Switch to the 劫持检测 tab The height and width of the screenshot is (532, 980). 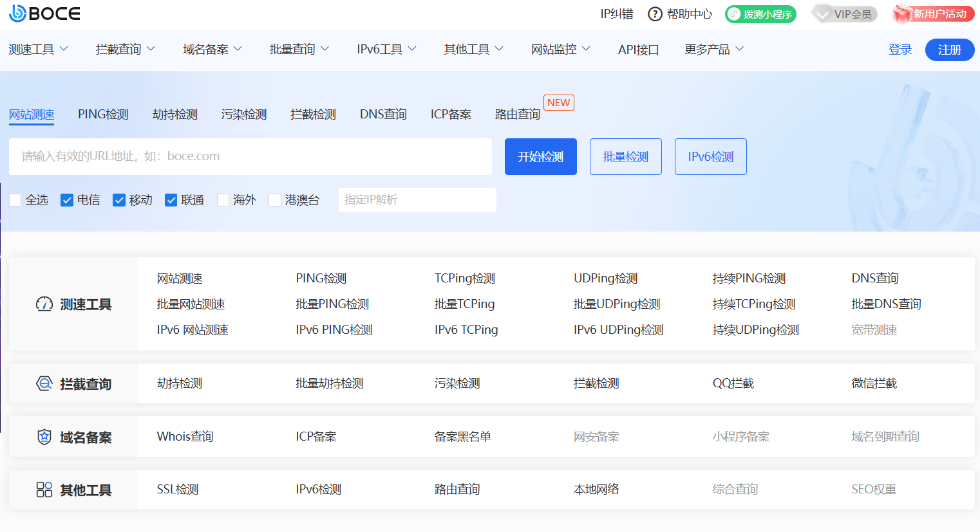coord(175,115)
